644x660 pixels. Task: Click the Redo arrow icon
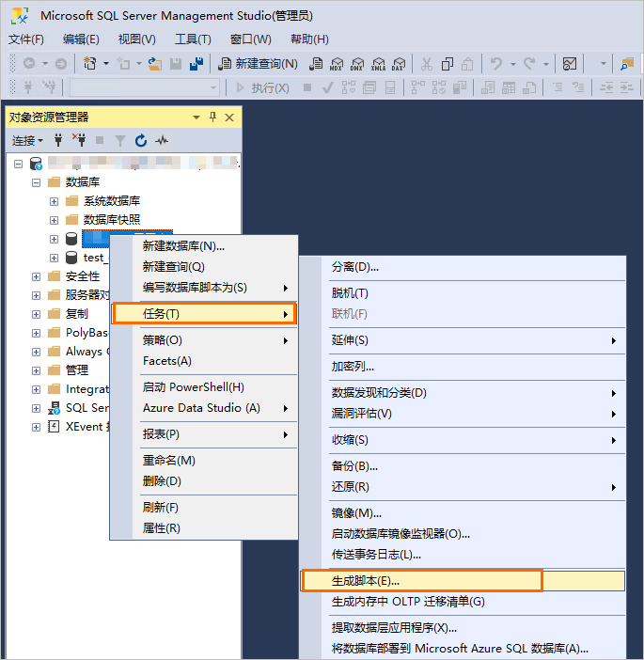point(530,64)
